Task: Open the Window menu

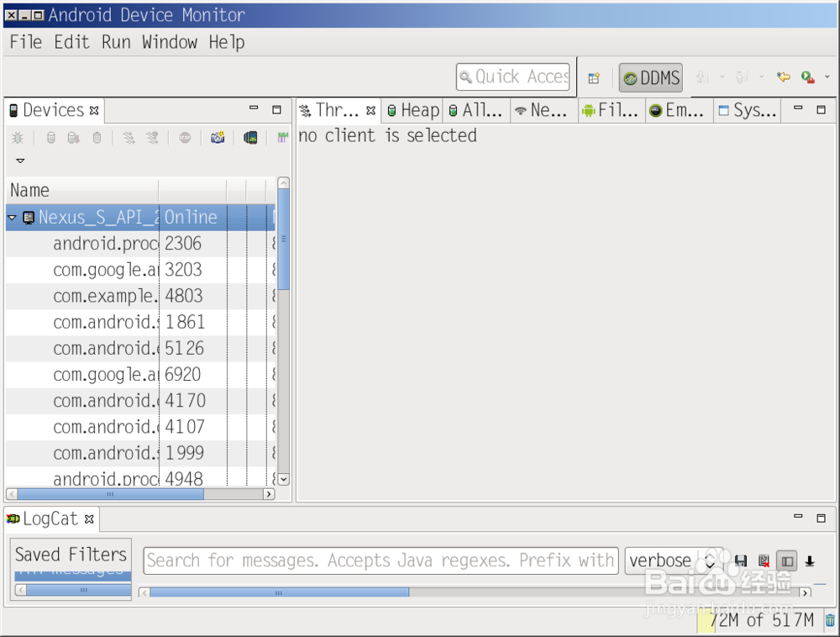Action: (x=170, y=42)
